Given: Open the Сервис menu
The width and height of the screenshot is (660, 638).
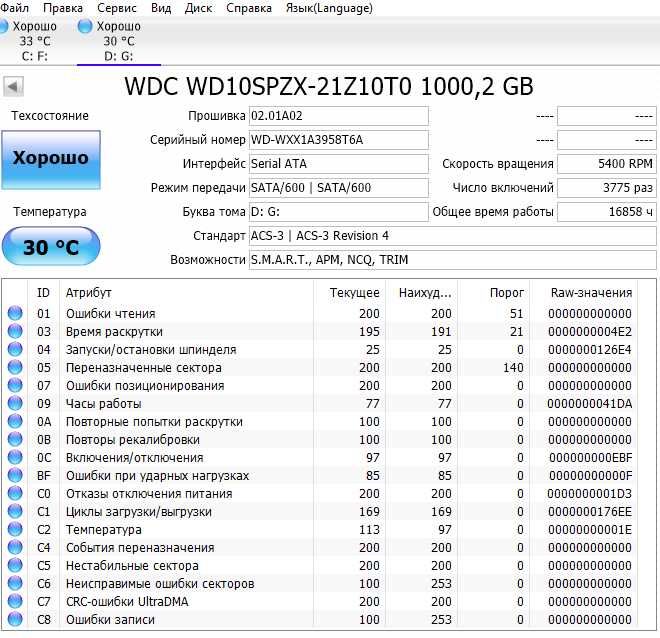Looking at the screenshot, I should [x=117, y=8].
